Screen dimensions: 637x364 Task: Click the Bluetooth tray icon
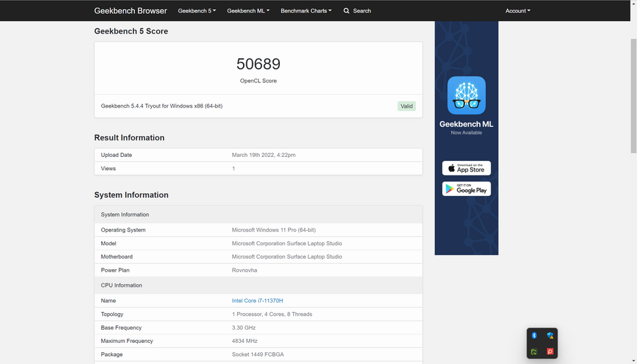(x=534, y=336)
